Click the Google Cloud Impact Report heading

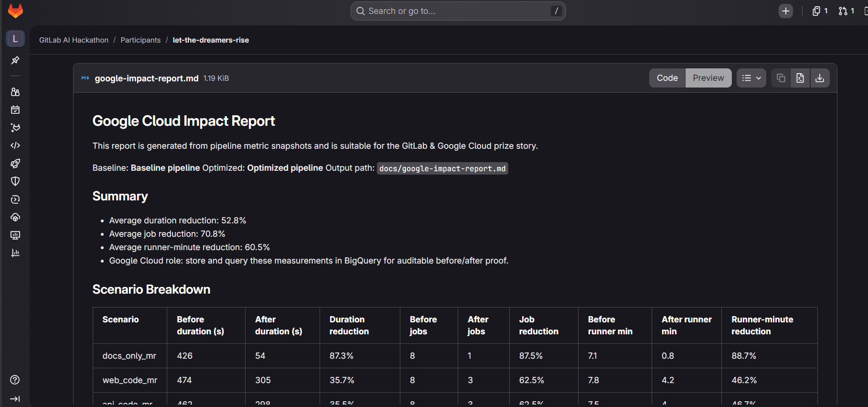pos(183,121)
